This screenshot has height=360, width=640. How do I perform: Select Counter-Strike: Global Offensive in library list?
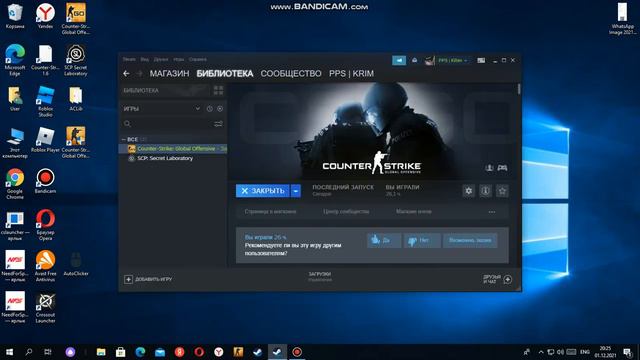173,149
